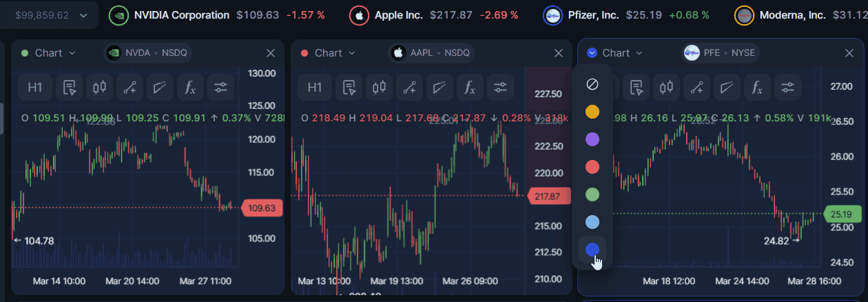Viewport: 868px width, 302px height.
Task: Click the Apple logo in the top ticker
Action: point(359,15)
